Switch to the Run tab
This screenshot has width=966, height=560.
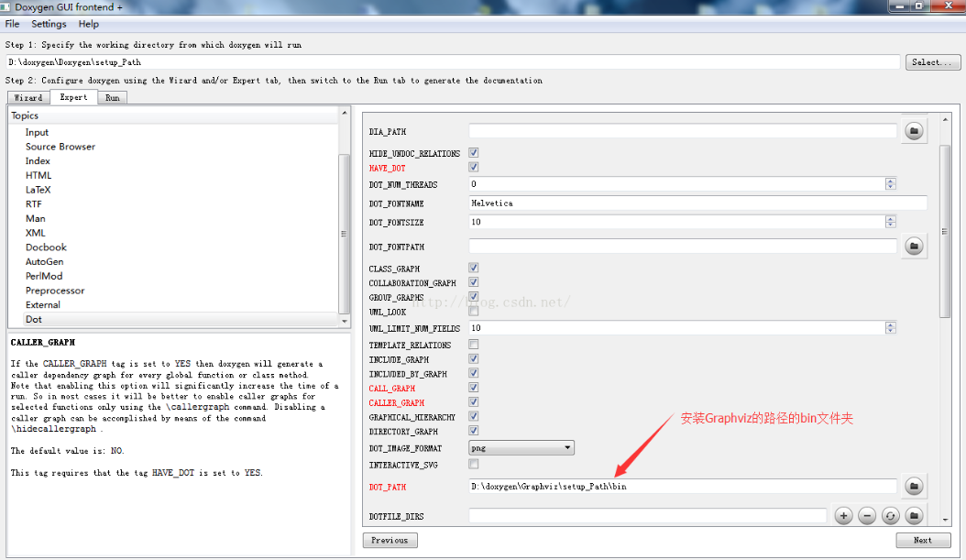[112, 97]
